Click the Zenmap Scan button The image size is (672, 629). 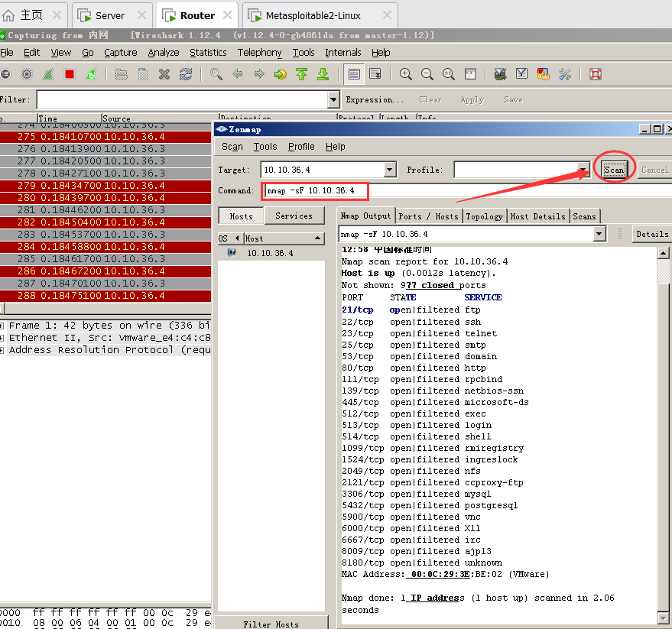click(x=614, y=170)
